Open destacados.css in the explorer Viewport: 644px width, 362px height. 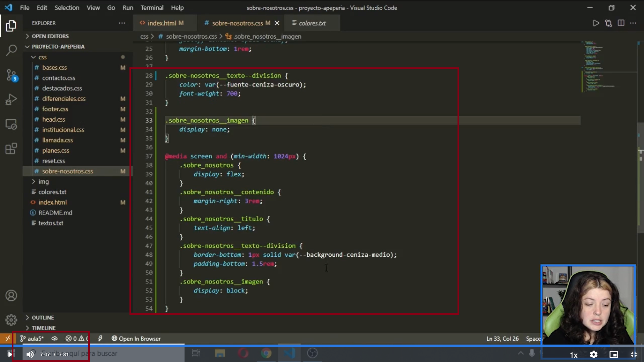62,88
